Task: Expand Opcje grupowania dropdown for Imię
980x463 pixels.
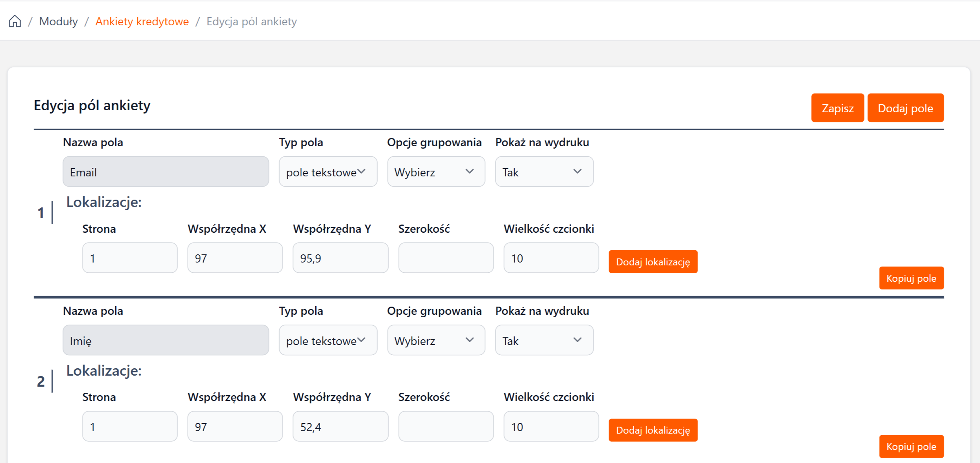Action: 436,341
